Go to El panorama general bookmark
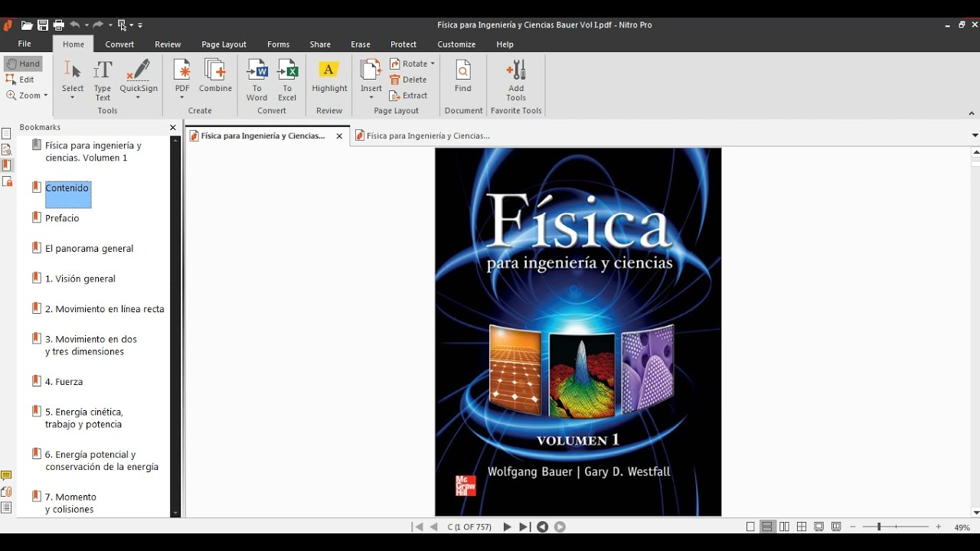Viewport: 980px width, 551px height. coord(89,249)
